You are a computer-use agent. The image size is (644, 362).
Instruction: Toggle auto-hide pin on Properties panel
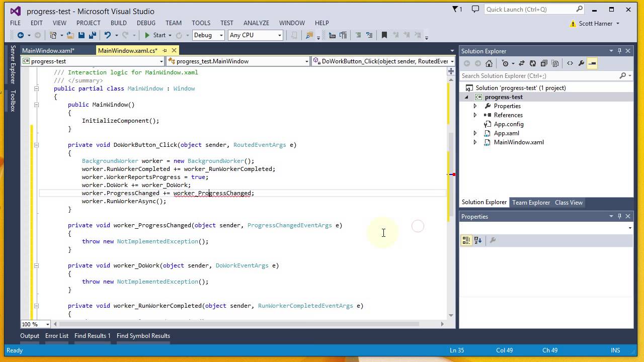620,216
